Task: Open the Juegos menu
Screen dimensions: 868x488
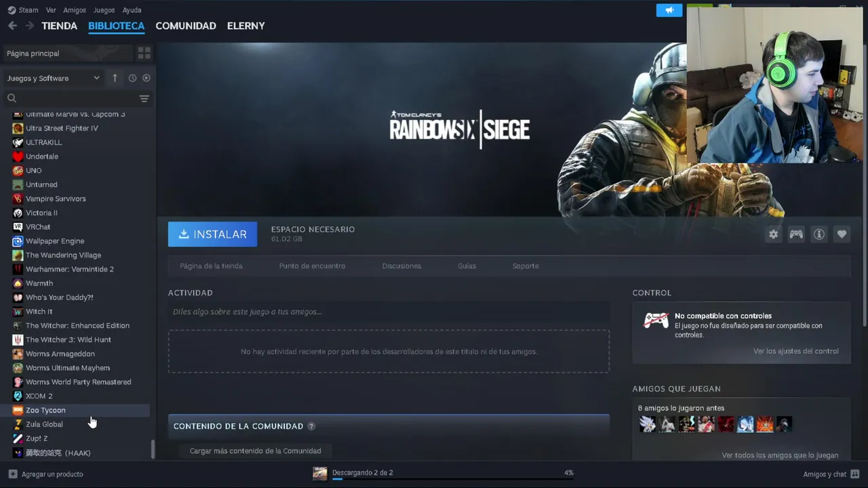Action: click(104, 10)
